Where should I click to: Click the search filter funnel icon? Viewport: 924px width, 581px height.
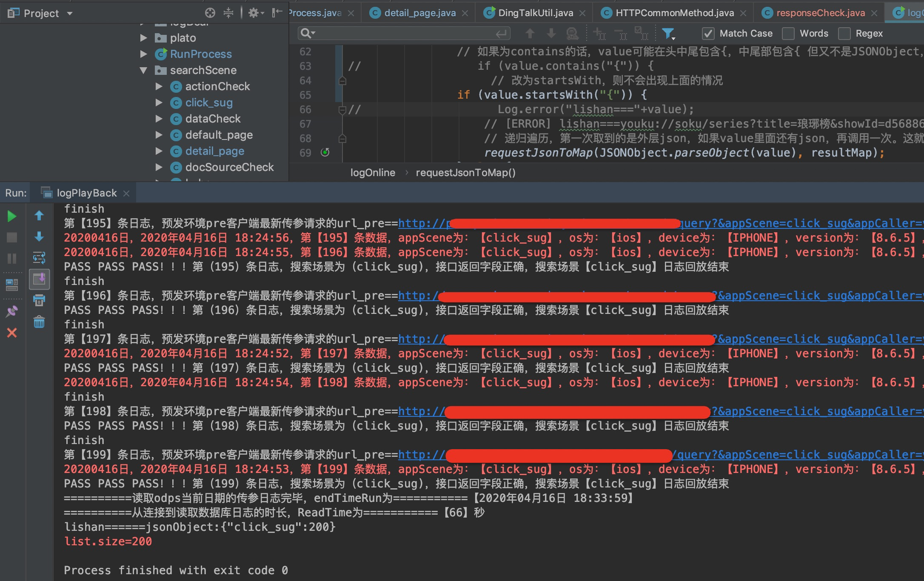tap(668, 34)
